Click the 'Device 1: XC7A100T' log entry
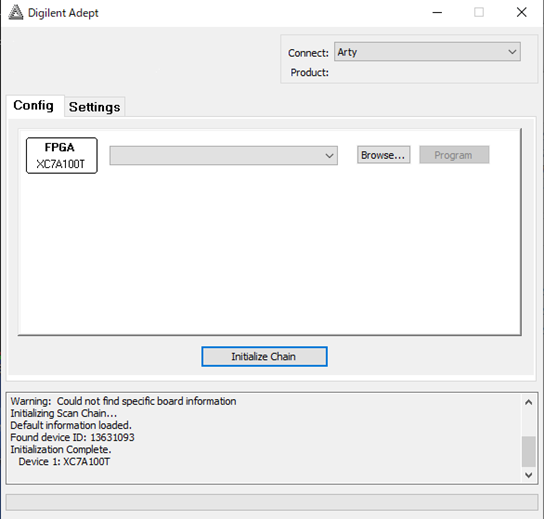The image size is (544, 519). (x=64, y=461)
